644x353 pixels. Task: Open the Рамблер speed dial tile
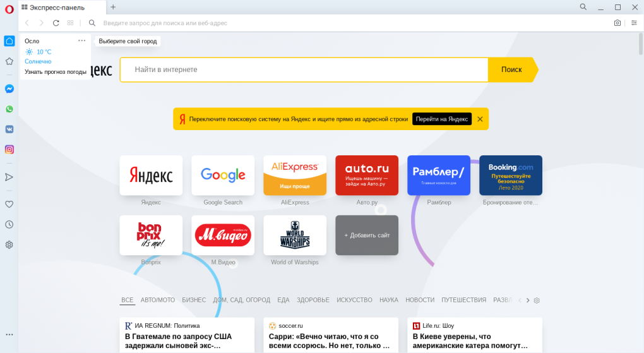click(x=439, y=176)
